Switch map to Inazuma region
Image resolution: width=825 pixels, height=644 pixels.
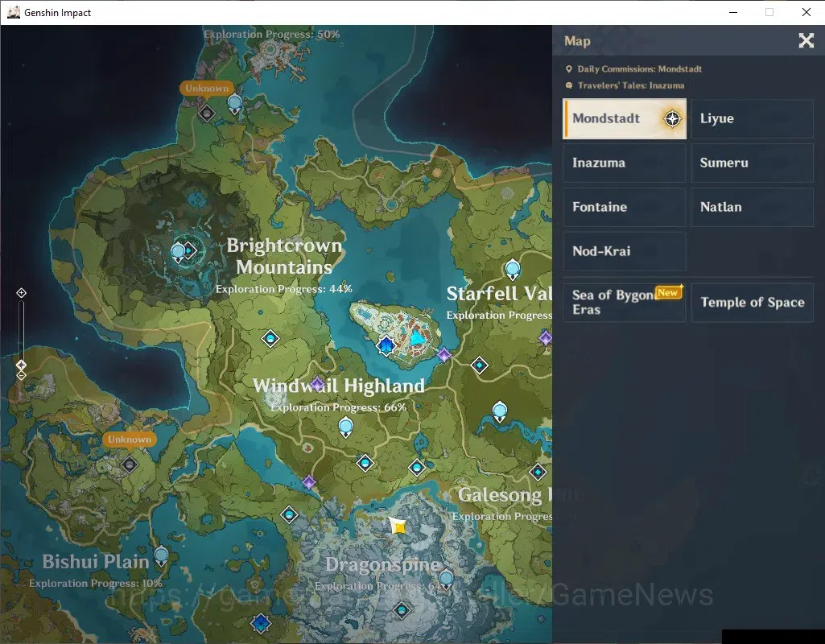(625, 163)
